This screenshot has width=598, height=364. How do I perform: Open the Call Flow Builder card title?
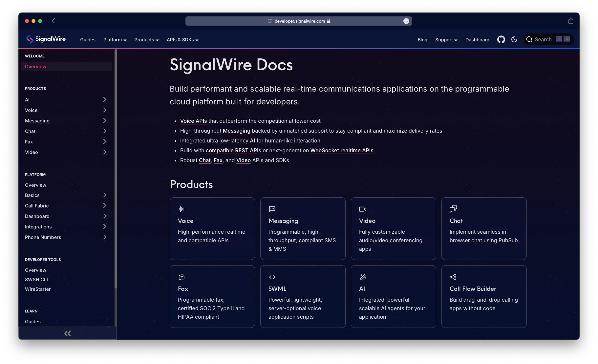coord(473,289)
